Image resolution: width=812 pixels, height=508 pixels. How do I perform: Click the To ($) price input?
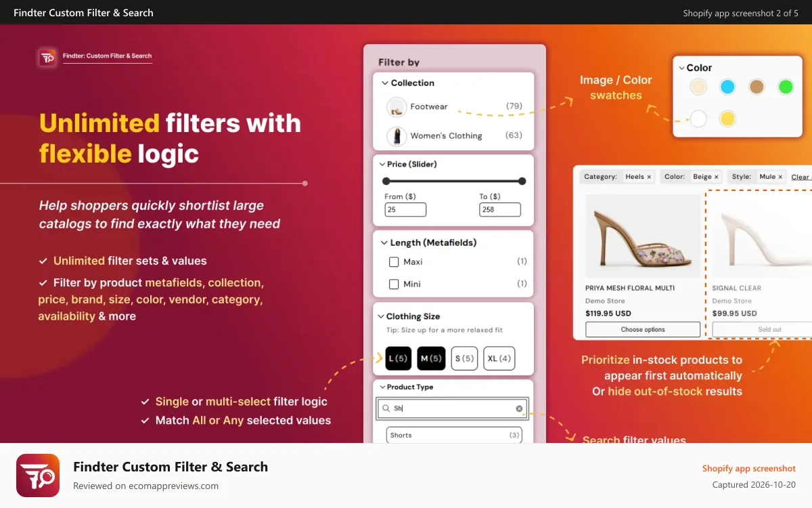(x=500, y=210)
